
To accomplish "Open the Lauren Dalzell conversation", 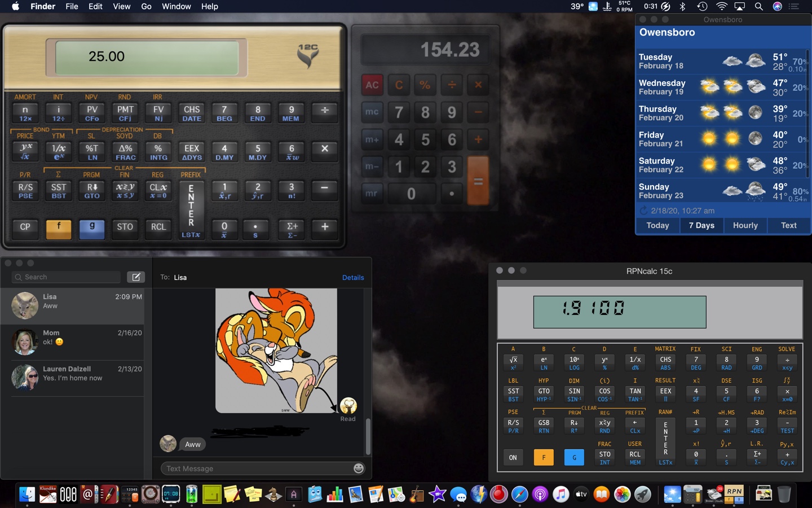I will pos(72,378).
